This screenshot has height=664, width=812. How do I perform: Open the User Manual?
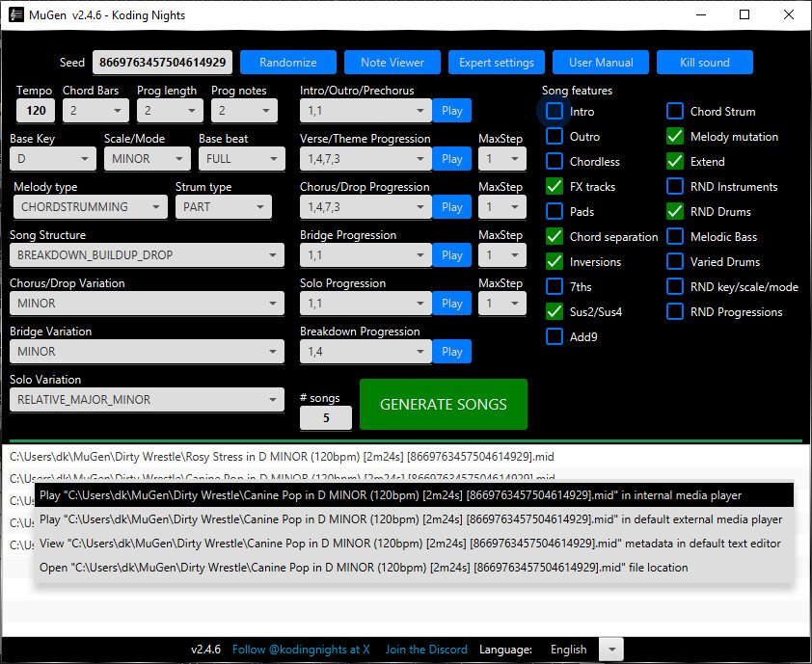[600, 62]
